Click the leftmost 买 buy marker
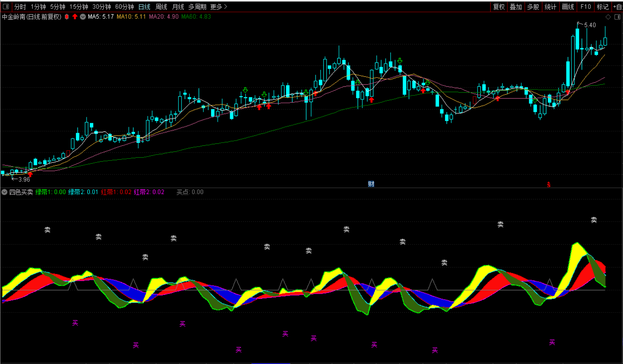The width and height of the screenshot is (623, 364). coord(75,323)
